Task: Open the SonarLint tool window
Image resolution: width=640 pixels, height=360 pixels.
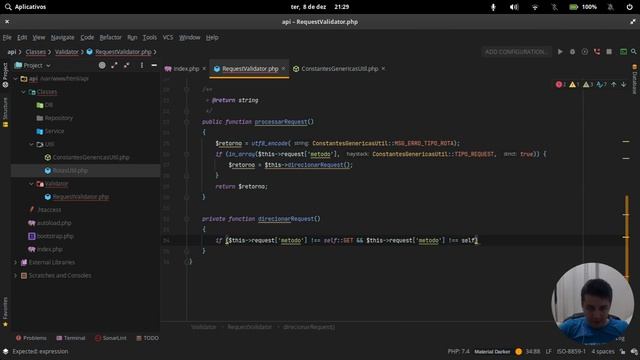Action: click(111, 338)
